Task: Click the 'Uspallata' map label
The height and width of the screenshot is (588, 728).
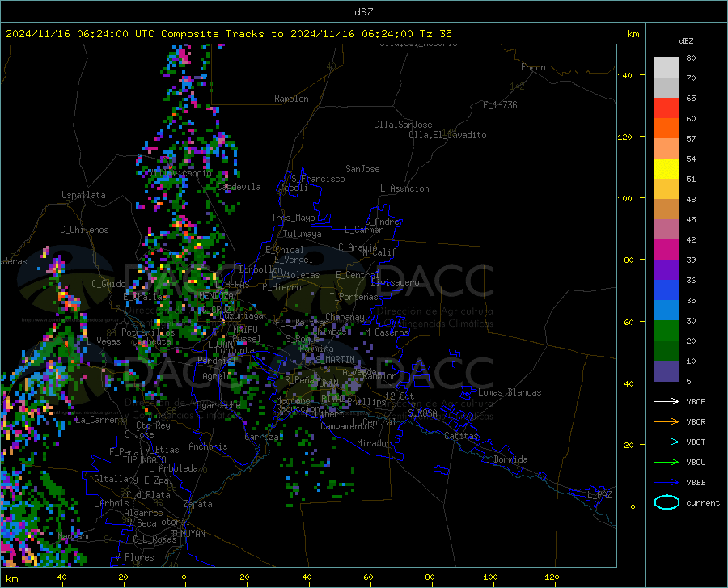Action: [83, 195]
